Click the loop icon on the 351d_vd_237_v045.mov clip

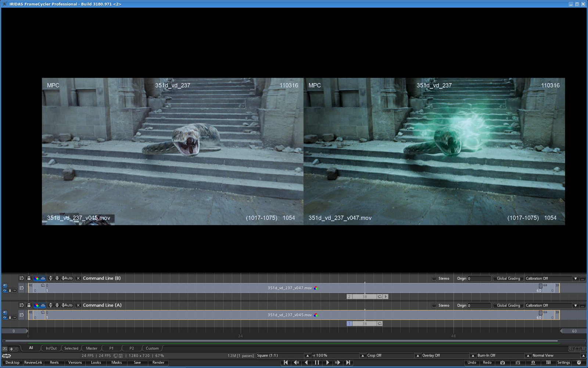[x=43, y=312]
